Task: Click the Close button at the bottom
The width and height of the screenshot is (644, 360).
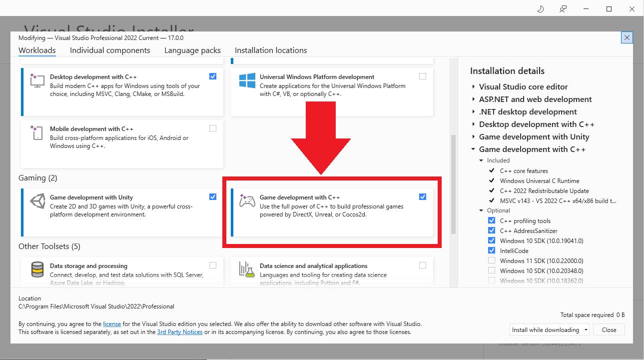Action: coord(609,330)
